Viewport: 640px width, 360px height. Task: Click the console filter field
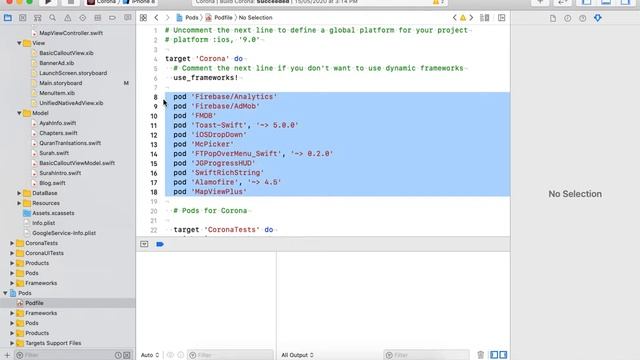426,355
